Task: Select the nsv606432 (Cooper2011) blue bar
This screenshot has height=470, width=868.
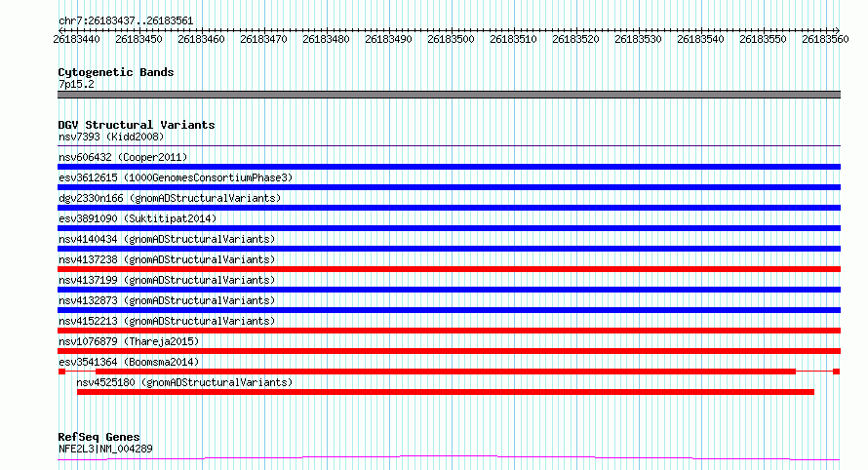Action: pos(449,167)
